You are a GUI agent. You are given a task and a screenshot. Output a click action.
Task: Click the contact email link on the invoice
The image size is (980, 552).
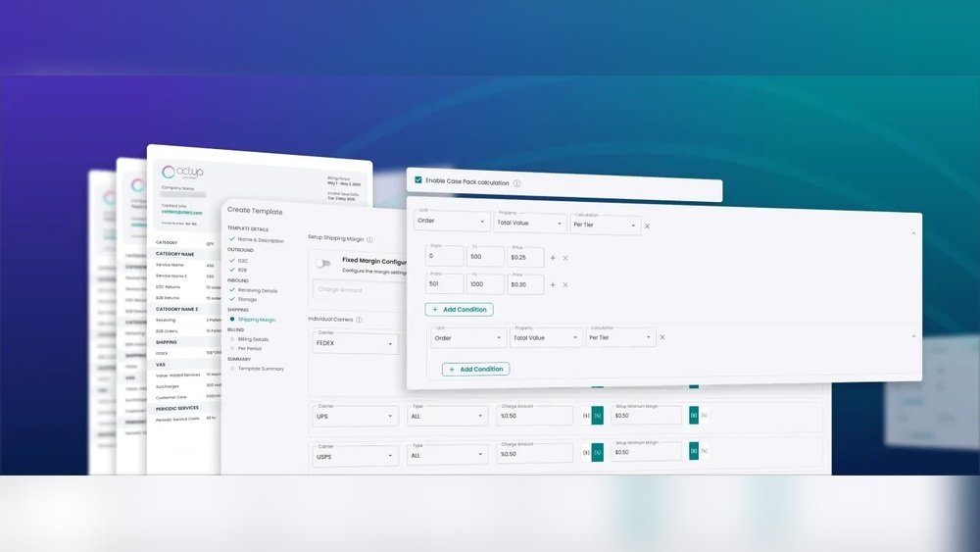tap(182, 212)
